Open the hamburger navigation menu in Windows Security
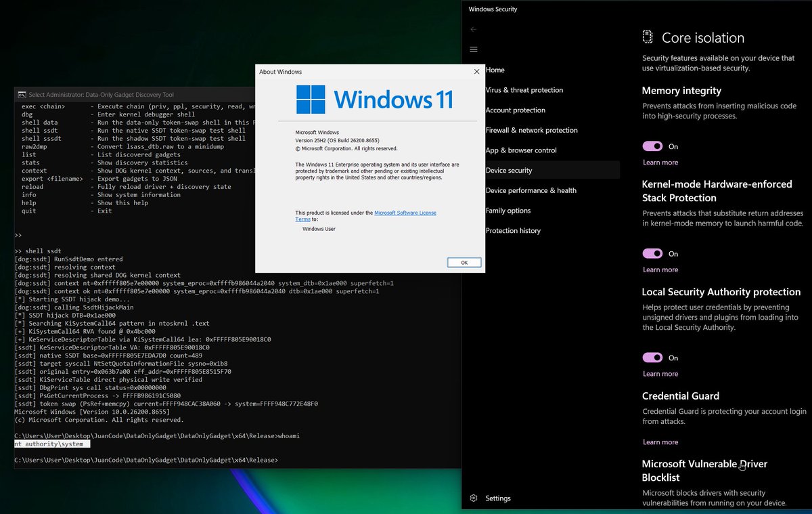The image size is (812, 514). coord(473,49)
